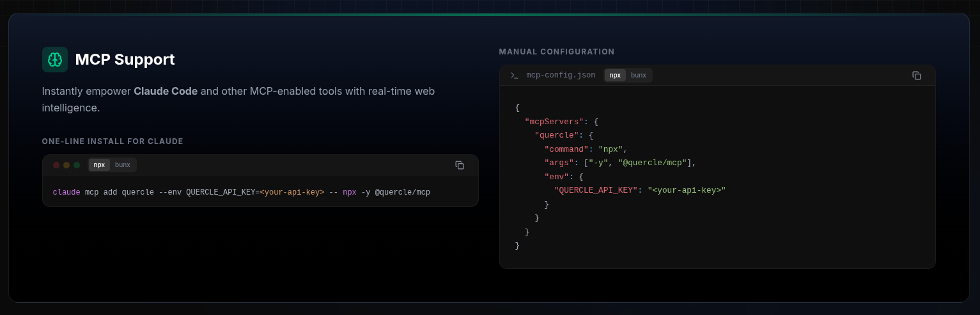
Task: Click the "npx" value in the JSON
Action: [x=611, y=149]
